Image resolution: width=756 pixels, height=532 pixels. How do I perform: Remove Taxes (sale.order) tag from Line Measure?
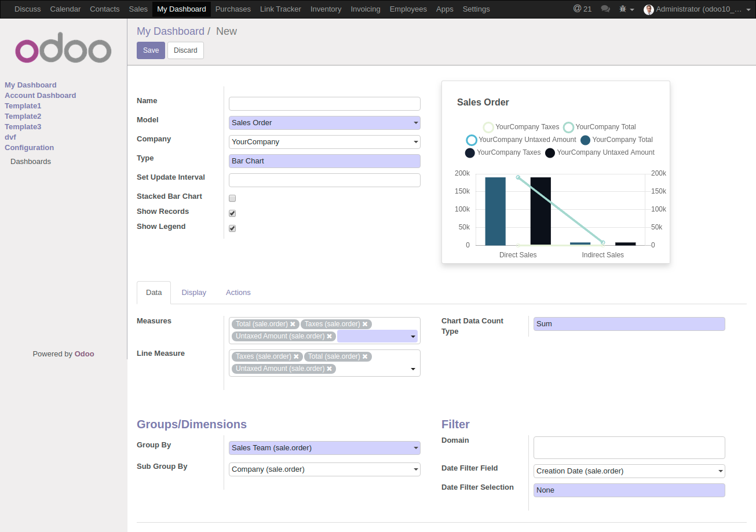pyautogui.click(x=296, y=356)
